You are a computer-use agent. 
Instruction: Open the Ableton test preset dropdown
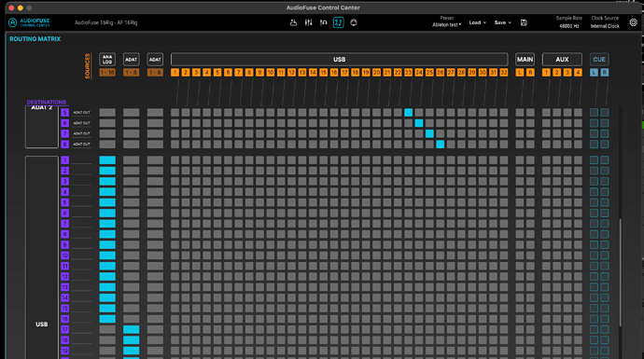(446, 24)
